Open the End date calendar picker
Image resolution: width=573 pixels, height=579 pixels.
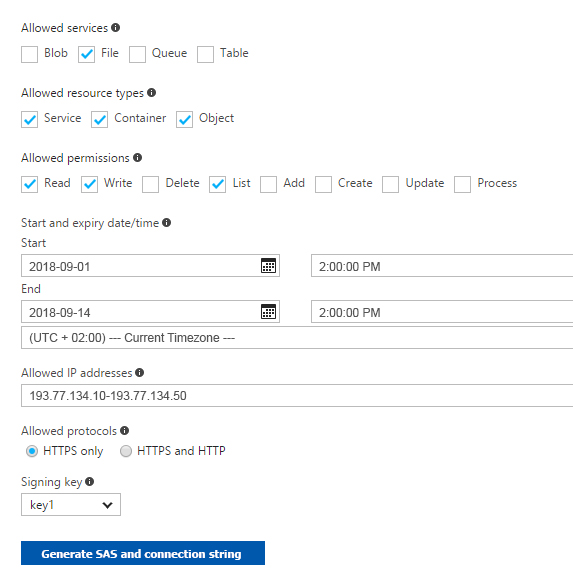268,312
